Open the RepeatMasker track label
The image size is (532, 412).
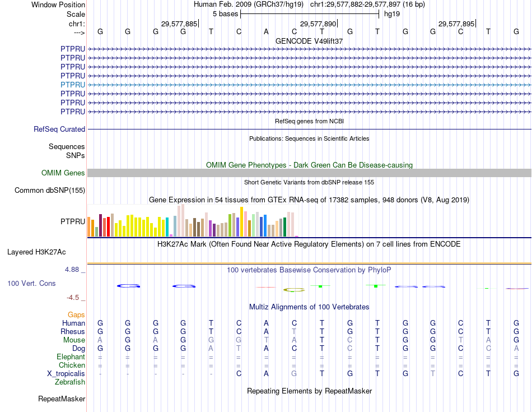62,399
